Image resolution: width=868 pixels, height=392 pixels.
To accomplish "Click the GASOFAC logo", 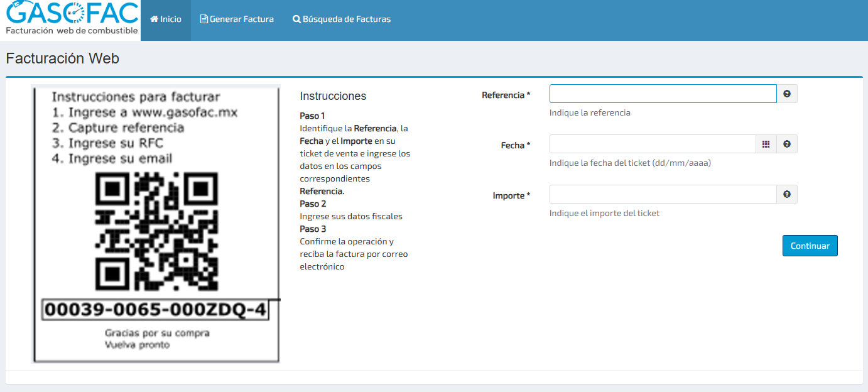I will coord(70,19).
